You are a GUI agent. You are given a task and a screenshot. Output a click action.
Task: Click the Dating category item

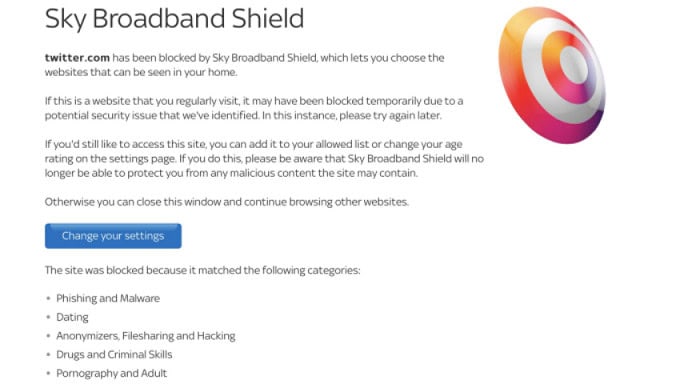(x=72, y=317)
